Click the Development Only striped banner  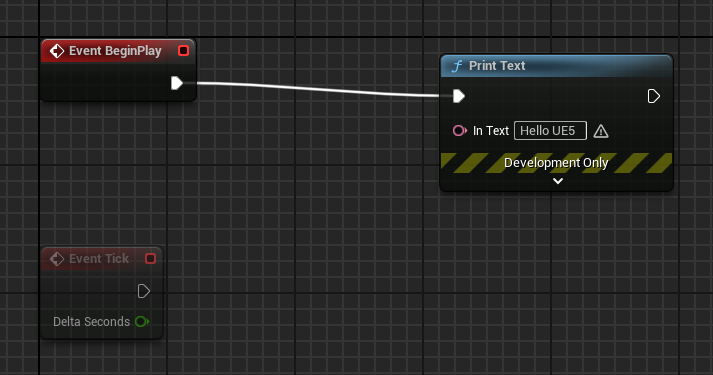tap(557, 163)
